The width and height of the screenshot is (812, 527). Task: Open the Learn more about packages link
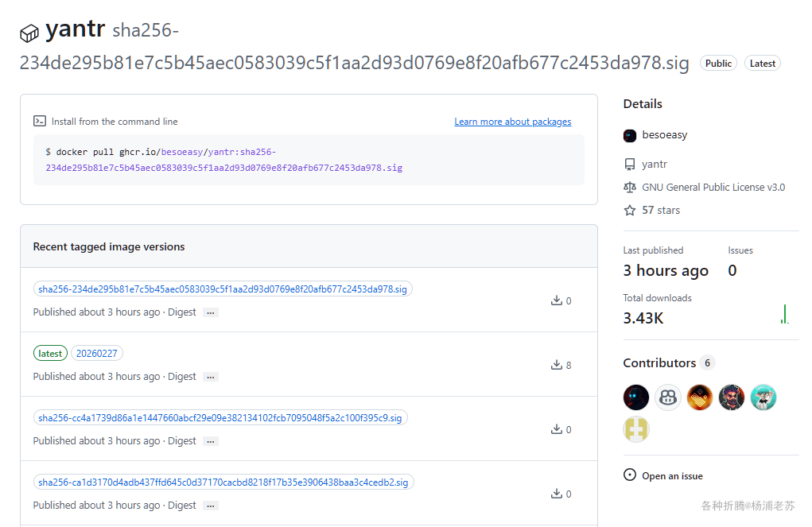point(512,122)
